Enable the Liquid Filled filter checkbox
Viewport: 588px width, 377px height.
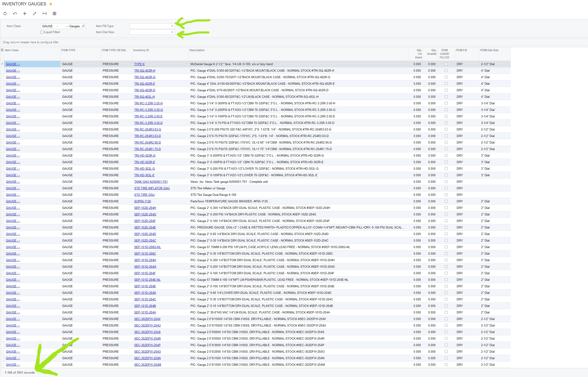click(42, 32)
